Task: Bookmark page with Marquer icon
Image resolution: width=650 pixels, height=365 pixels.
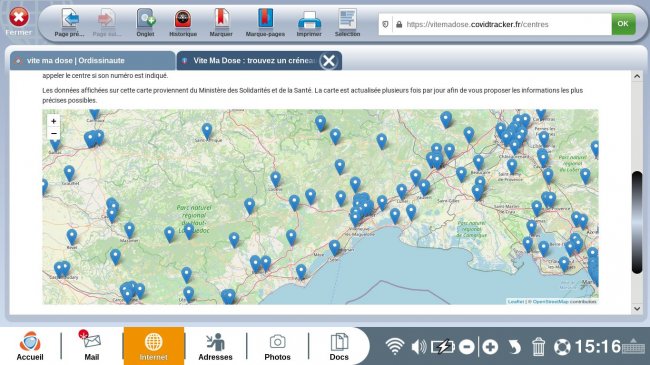Action: coord(221,23)
